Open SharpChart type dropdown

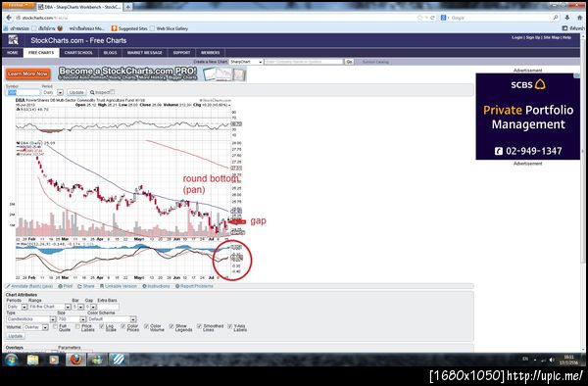coord(246,62)
